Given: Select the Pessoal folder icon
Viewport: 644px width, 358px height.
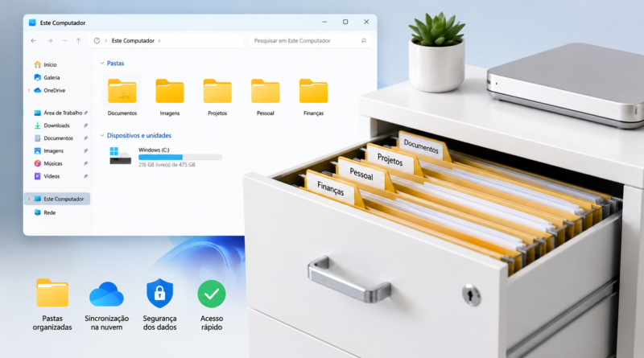Looking at the screenshot, I should [x=266, y=91].
